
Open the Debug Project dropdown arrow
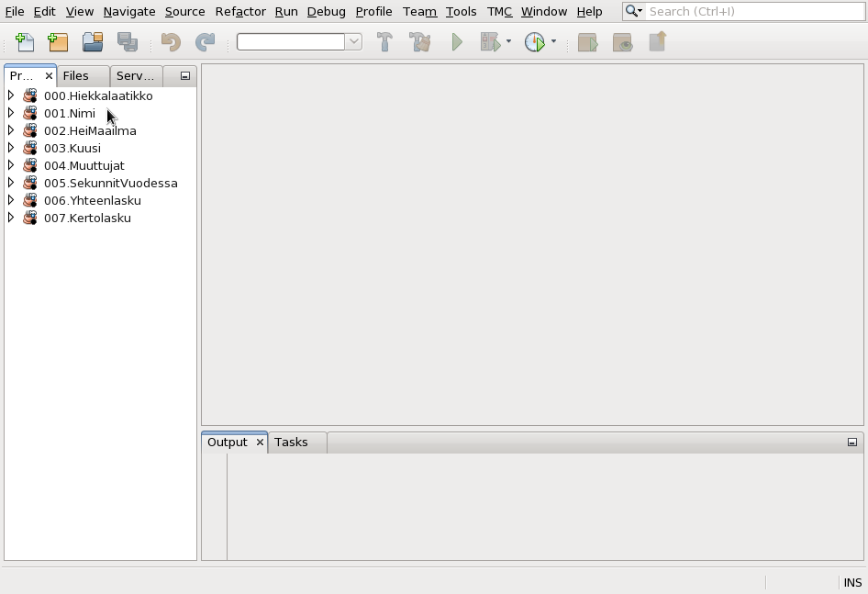click(x=508, y=41)
